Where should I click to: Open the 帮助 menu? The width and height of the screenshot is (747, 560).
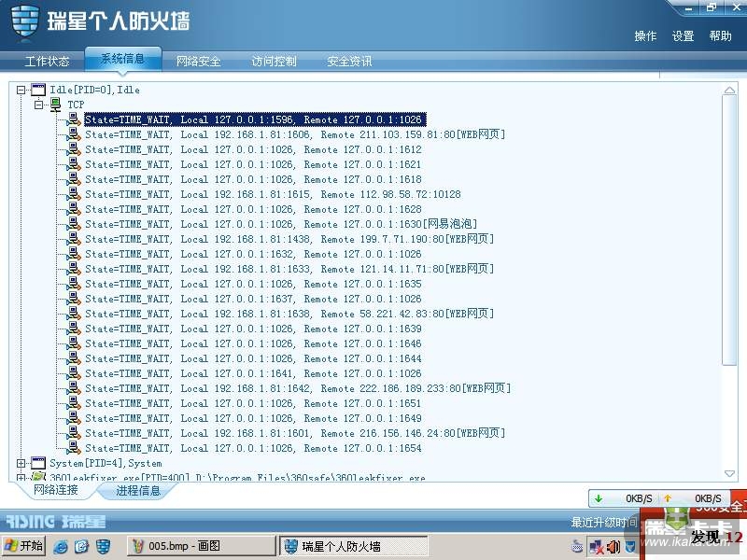(720, 36)
